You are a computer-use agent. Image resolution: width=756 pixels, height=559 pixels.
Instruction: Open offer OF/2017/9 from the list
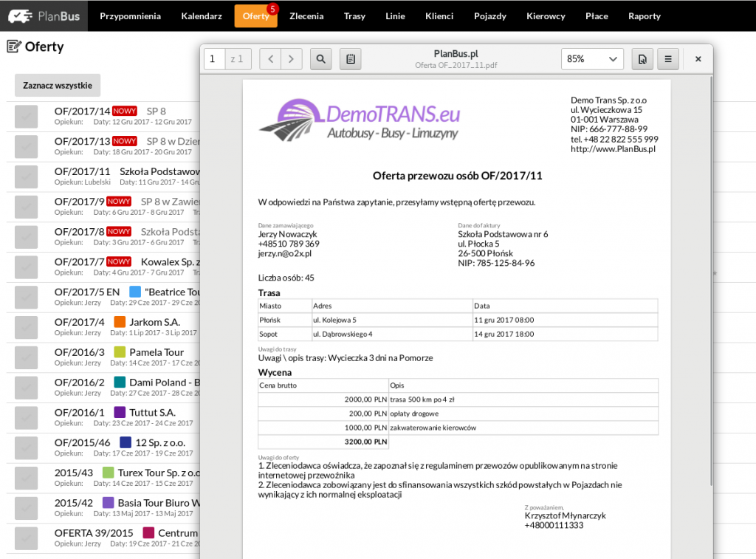point(79,201)
